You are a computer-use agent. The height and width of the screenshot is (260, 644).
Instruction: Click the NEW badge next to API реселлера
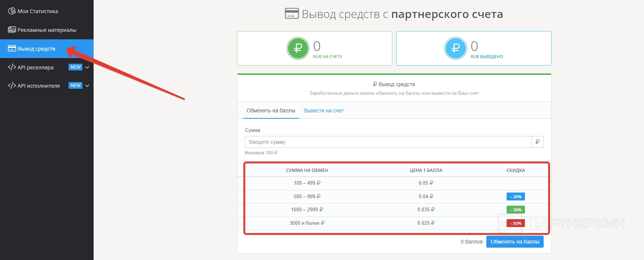[76, 67]
